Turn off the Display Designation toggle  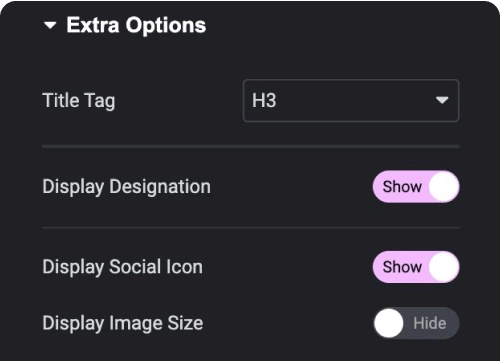point(416,186)
